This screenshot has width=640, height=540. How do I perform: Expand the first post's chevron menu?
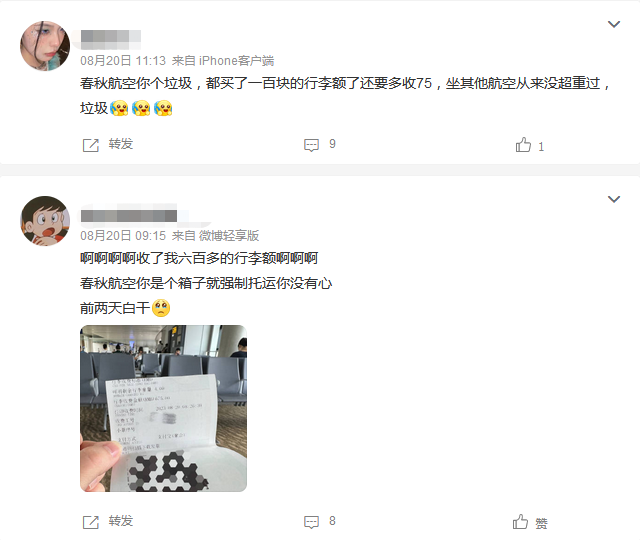click(x=614, y=24)
